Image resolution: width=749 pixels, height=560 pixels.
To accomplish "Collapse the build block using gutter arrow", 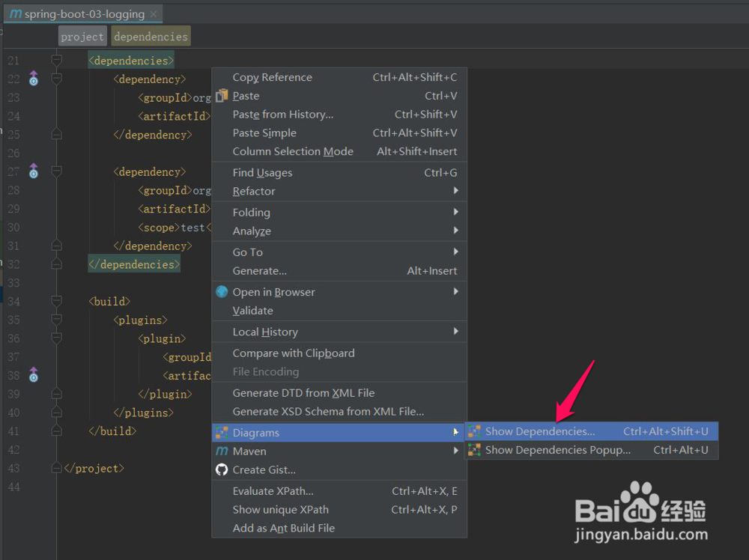I will coord(56,301).
